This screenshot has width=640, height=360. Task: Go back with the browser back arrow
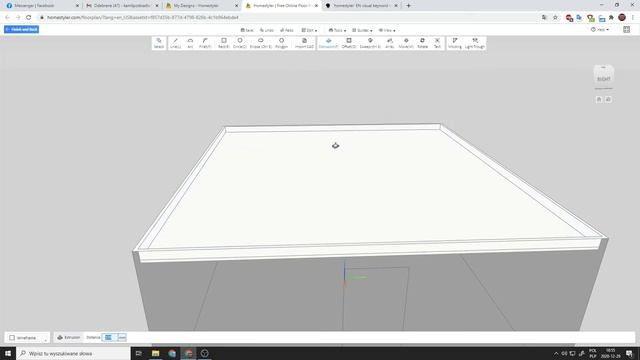pos(7,18)
